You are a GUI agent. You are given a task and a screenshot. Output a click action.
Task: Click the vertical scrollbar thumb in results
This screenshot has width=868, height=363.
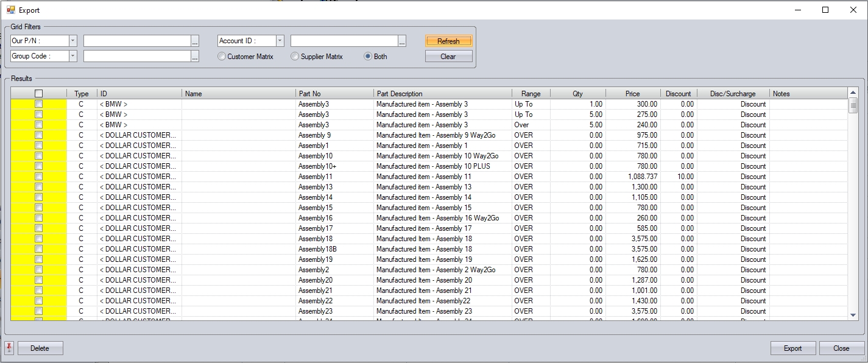(x=853, y=105)
